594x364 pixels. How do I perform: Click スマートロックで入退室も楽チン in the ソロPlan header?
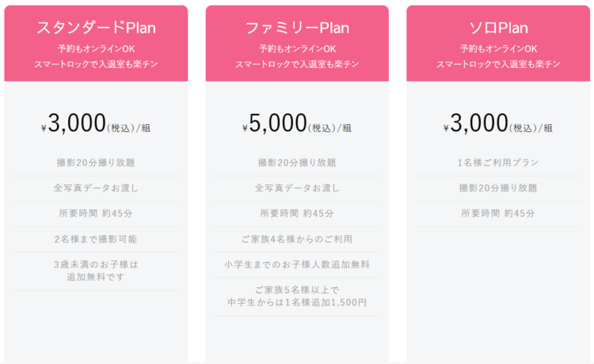point(498,64)
